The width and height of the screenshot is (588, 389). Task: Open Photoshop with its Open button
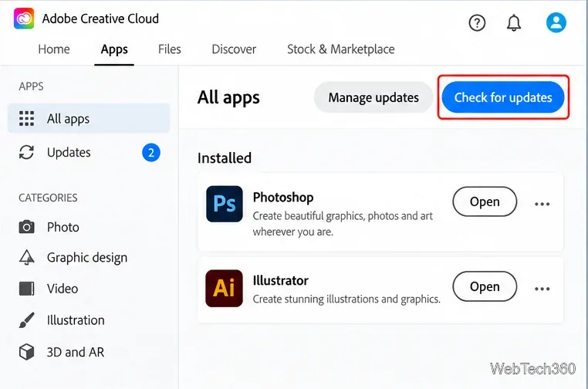[485, 201]
